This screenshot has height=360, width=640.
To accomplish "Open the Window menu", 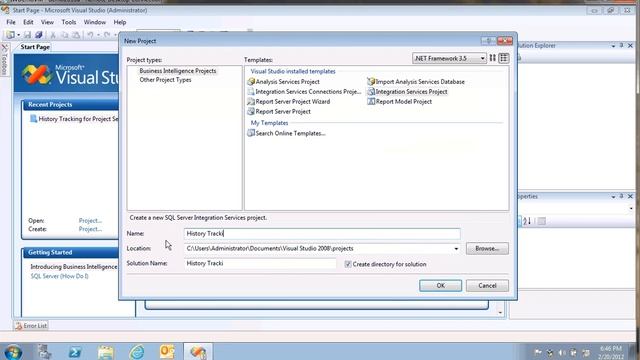I will click(95, 22).
